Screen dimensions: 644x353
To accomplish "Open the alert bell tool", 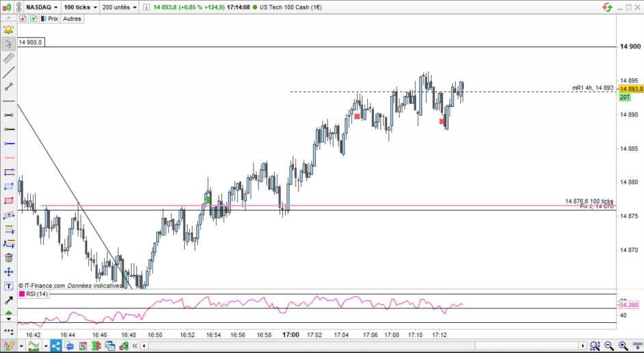I will click(x=8, y=29).
